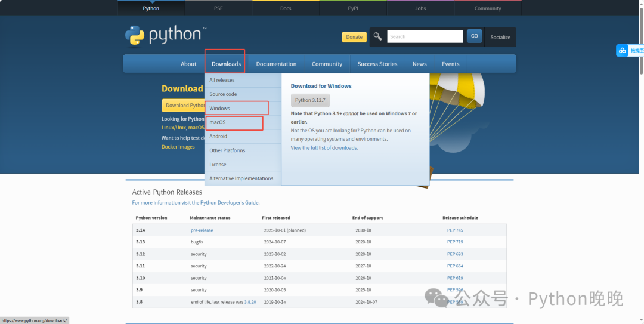Switch to the Docs top tab

click(x=286, y=8)
